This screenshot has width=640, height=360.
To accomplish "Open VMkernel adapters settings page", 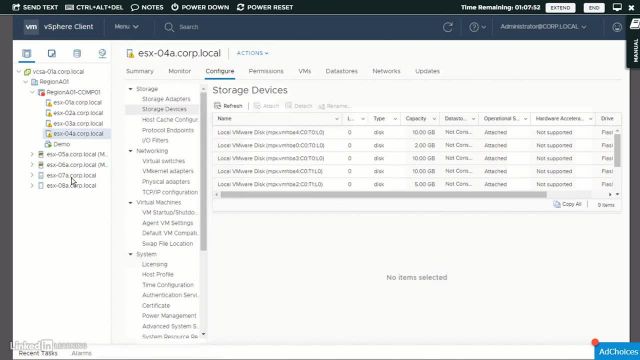I will point(168,171).
